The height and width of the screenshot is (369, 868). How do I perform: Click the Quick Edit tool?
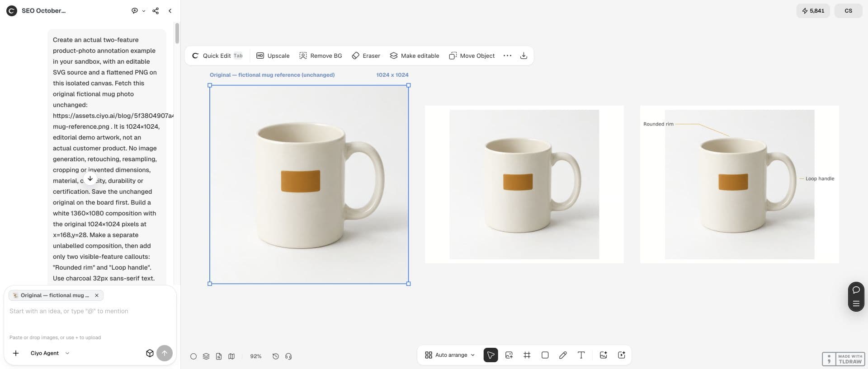(x=217, y=56)
